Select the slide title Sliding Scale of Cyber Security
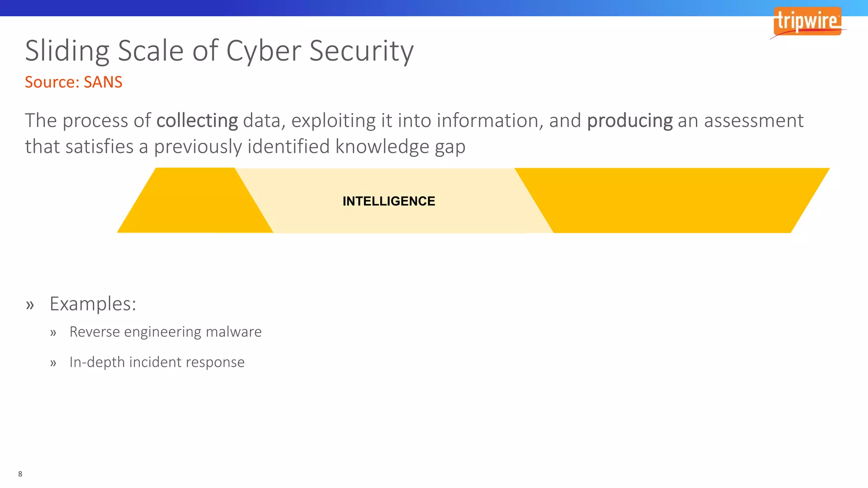This screenshot has height=488, width=868. click(219, 51)
